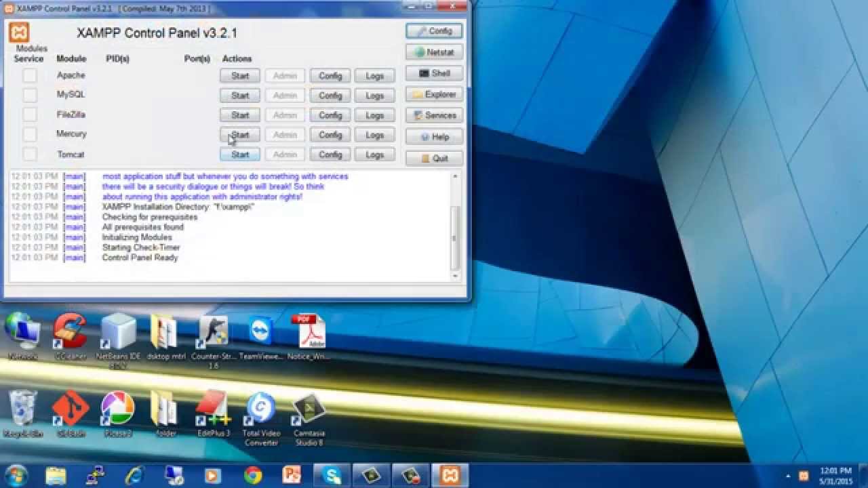Select the Total Video Converter desktop icon
This screenshot has width=868, height=488.
tap(261, 418)
